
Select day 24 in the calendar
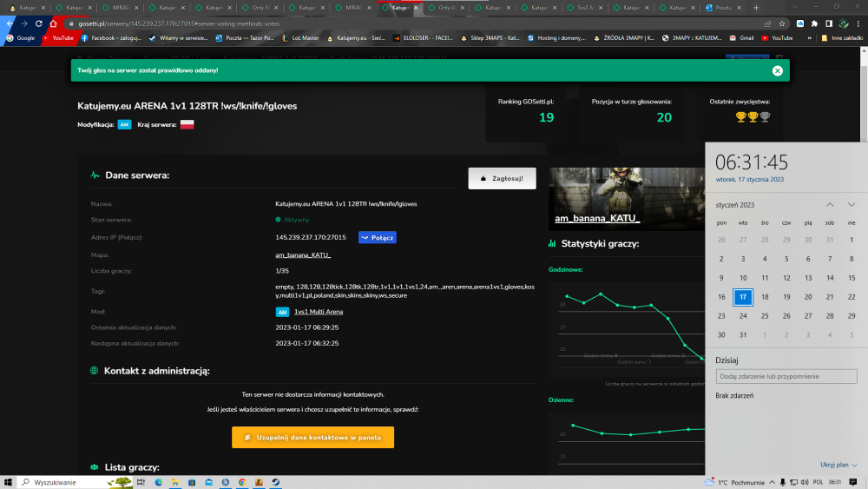pyautogui.click(x=743, y=315)
